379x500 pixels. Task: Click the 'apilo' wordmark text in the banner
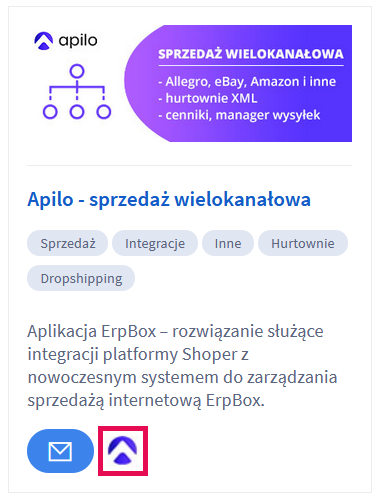point(78,41)
